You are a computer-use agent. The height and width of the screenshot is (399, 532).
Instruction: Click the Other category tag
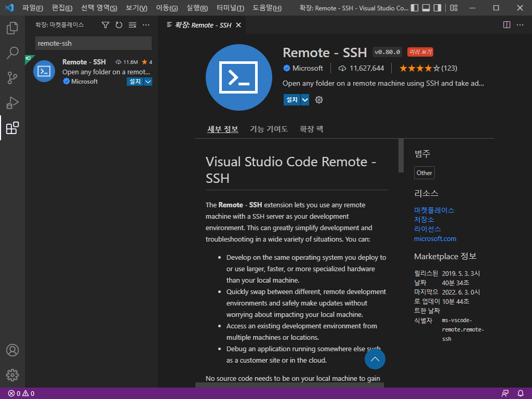pos(424,172)
